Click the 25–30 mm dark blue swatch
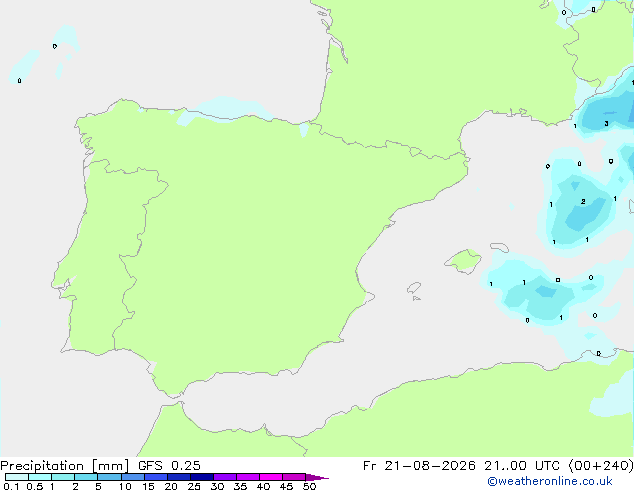634x490 pixels. [x=201, y=477]
